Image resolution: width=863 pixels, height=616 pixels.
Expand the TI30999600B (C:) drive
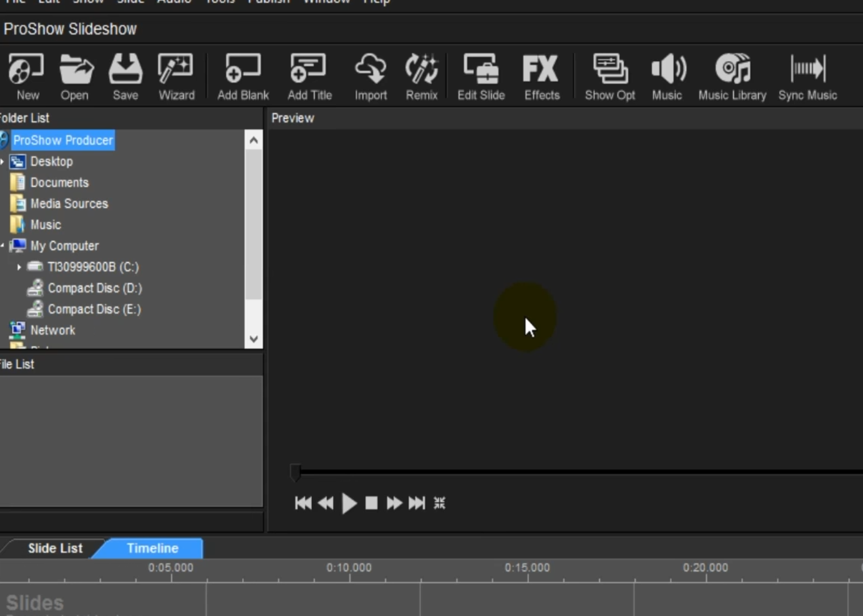[x=19, y=267]
